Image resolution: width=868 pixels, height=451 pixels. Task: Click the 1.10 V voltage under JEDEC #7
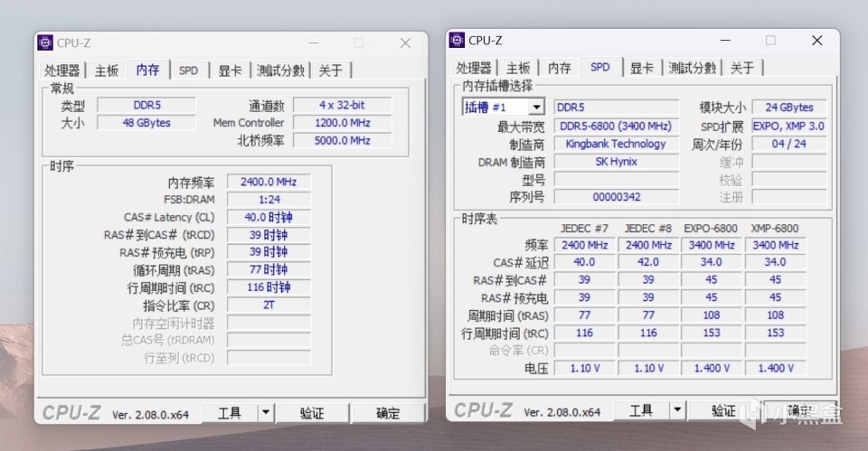click(x=584, y=368)
